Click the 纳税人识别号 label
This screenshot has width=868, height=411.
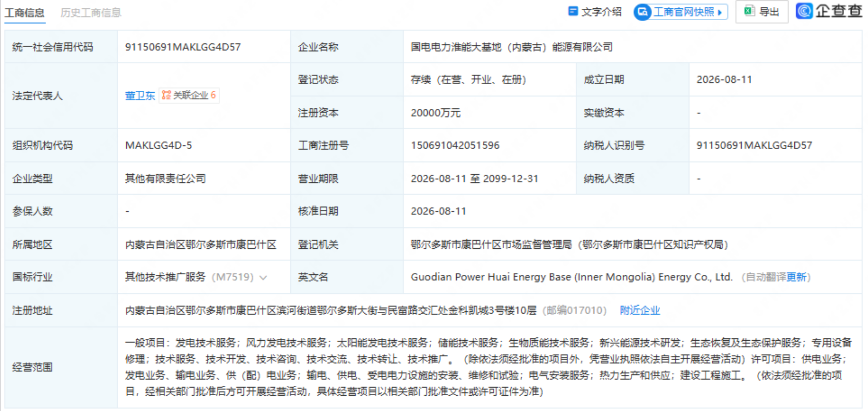[x=614, y=145]
